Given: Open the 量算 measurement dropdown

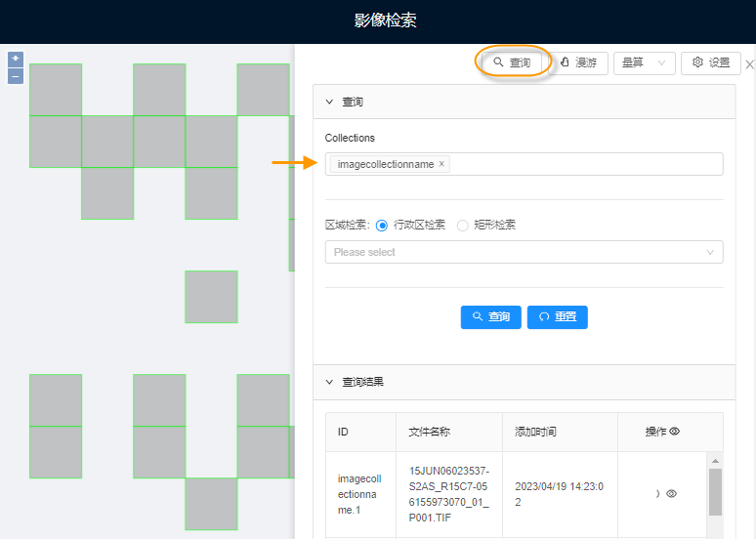Looking at the screenshot, I should (644, 62).
